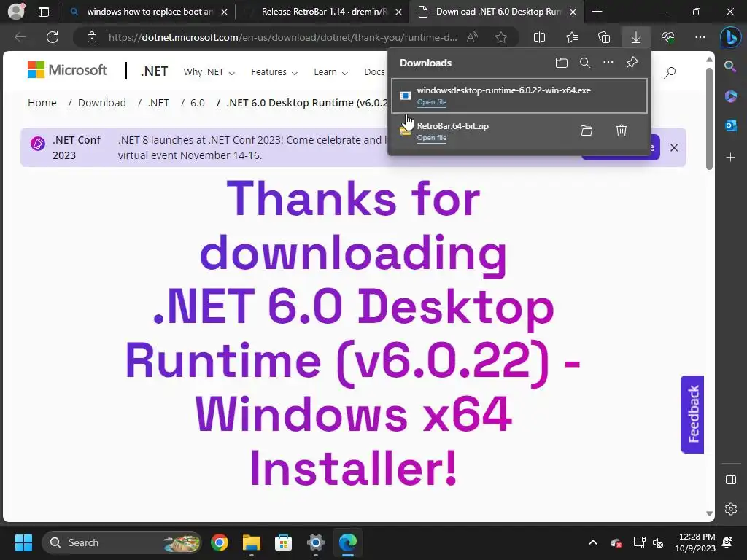Show RetroBar zip in folder
This screenshot has width=747, height=560.
[587, 131]
